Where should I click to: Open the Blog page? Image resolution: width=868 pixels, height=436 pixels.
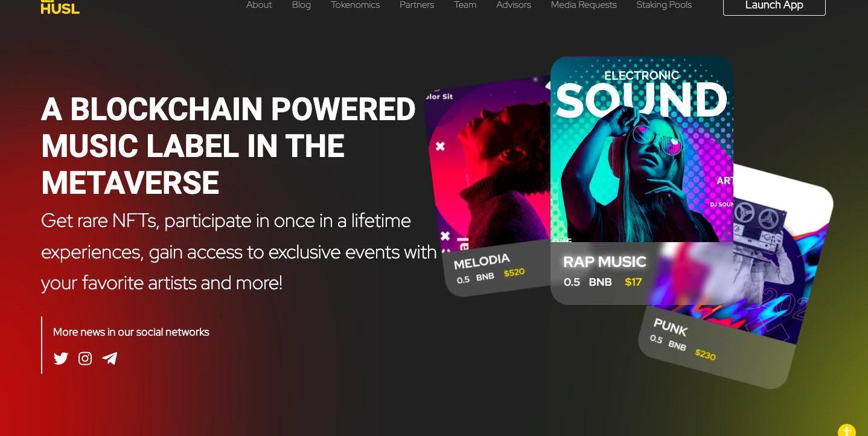point(301,5)
